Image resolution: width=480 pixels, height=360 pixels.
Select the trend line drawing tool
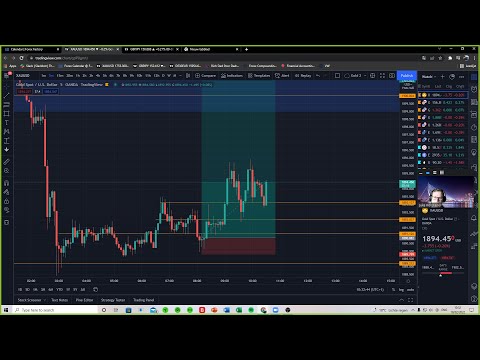pos(7,96)
